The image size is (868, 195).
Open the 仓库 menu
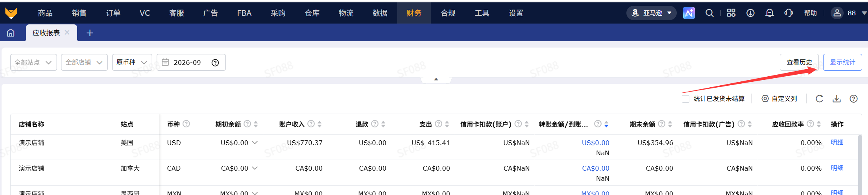point(312,13)
